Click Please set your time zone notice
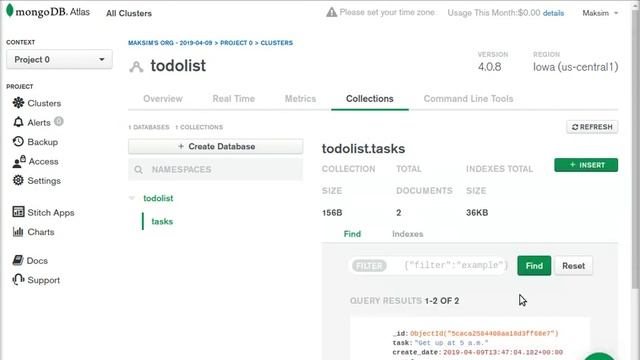Image resolution: width=640 pixels, height=360 pixels. pos(387,13)
